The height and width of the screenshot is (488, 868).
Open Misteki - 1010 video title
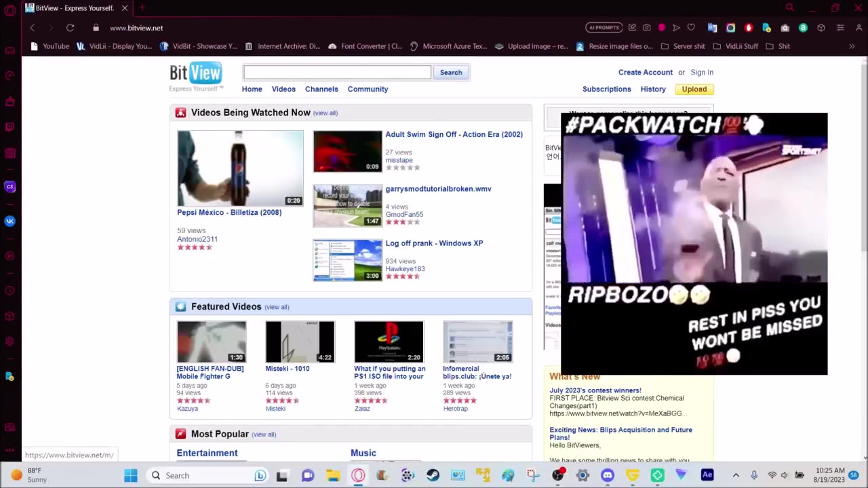tap(288, 369)
